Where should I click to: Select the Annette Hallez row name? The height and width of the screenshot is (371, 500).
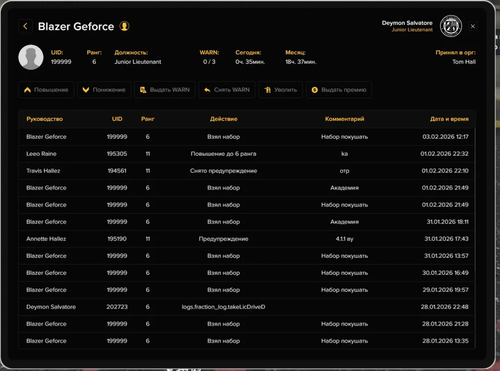click(46, 239)
